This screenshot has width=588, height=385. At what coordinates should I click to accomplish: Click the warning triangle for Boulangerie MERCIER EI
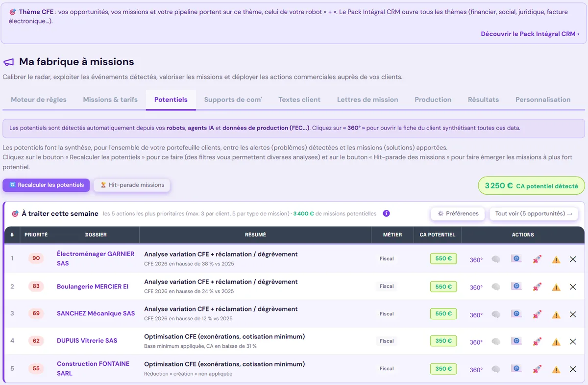[x=556, y=287]
